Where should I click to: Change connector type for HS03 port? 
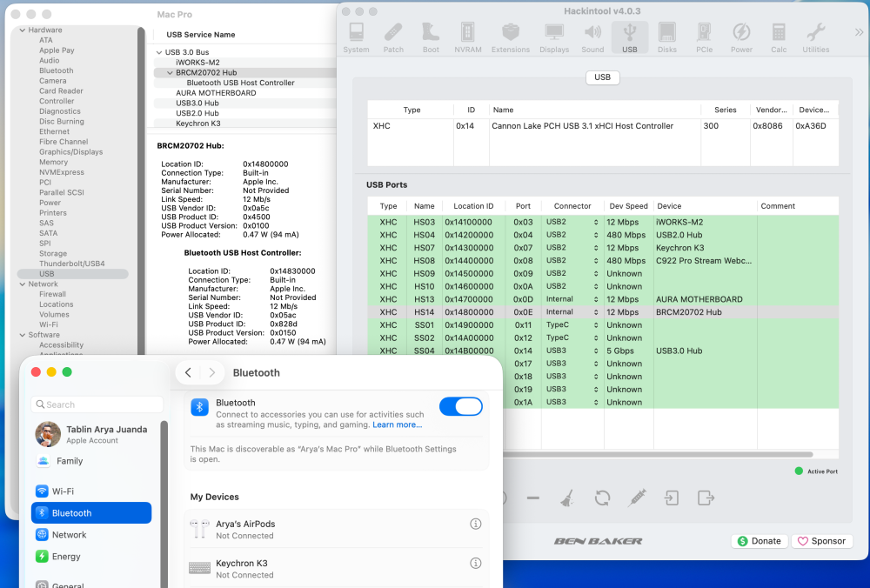point(572,222)
